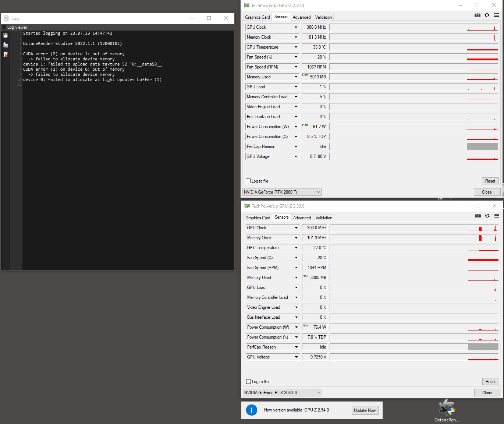Click the 'CUDA error (2) on device 1' line
This screenshot has width=504, height=424.
tap(74, 54)
